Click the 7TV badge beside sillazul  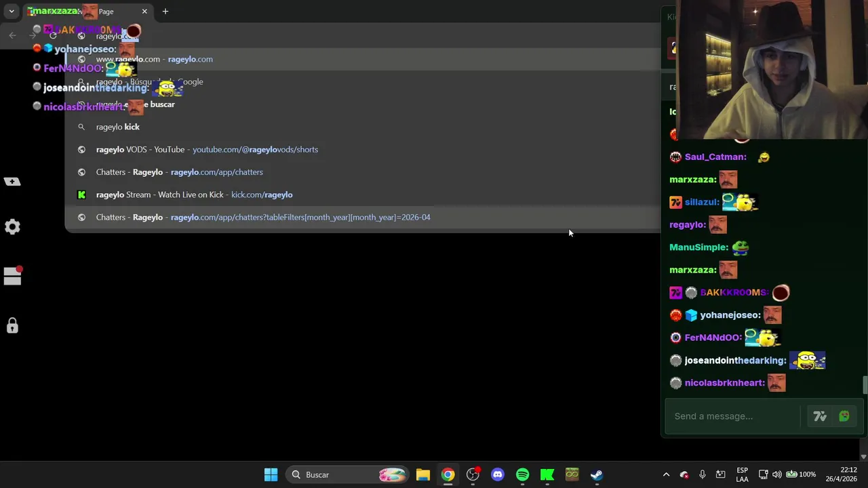coord(675,202)
